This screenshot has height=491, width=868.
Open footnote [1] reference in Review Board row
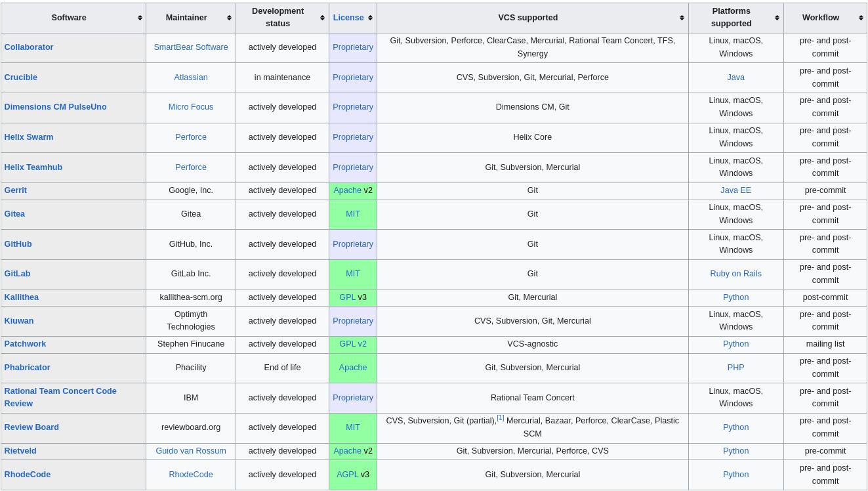500,418
